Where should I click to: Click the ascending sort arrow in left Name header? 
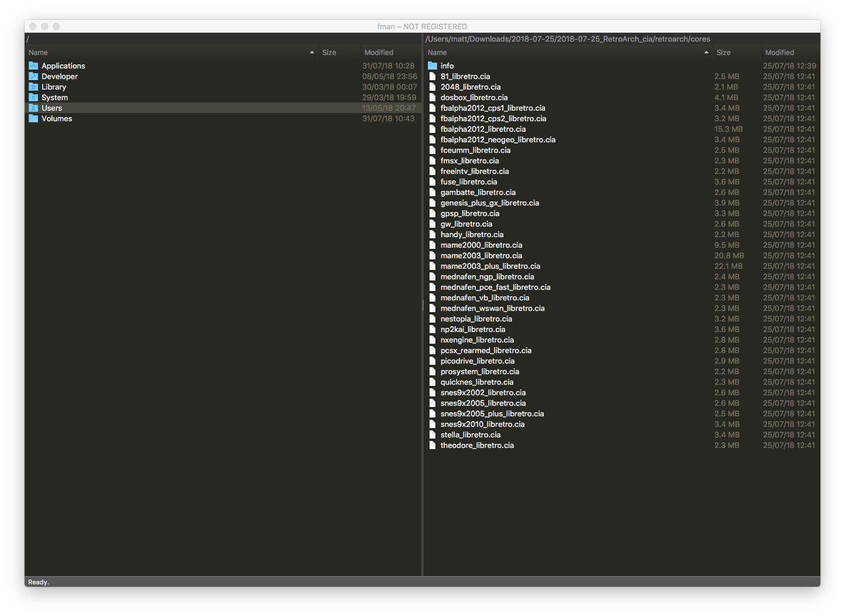[312, 52]
